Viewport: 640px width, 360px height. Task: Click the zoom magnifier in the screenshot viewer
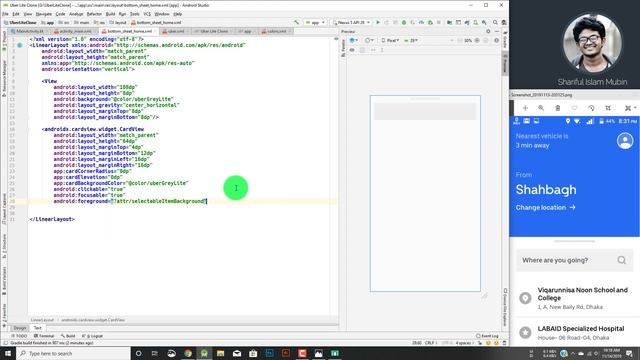point(541,108)
